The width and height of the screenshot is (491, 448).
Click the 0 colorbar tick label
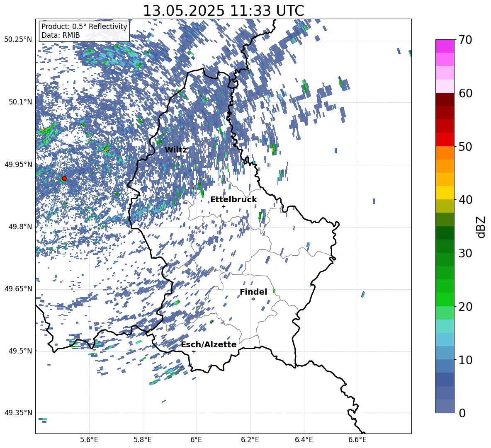click(462, 413)
